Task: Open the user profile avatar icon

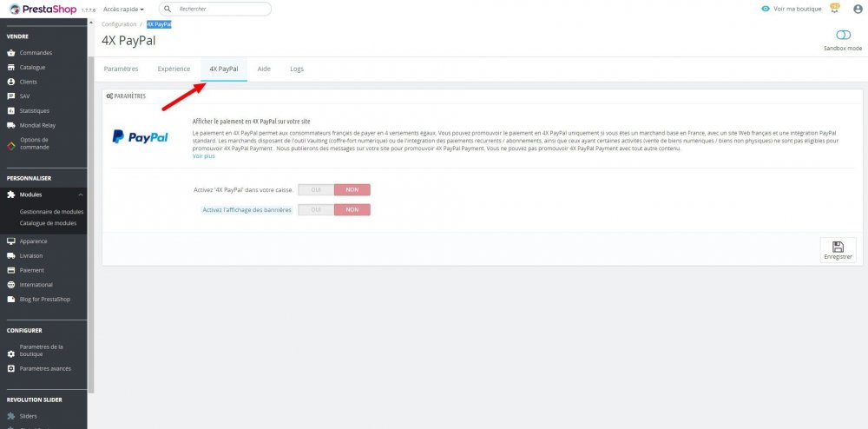Action: tap(858, 9)
